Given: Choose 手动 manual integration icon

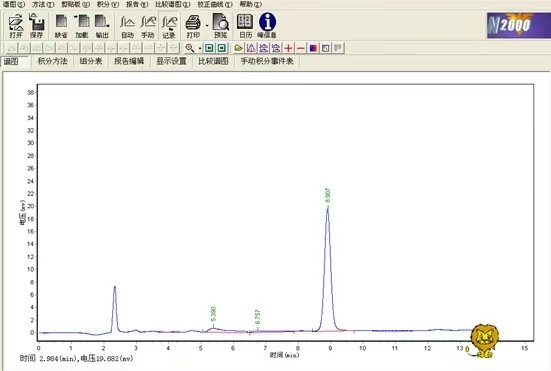Looking at the screenshot, I should pos(148,26).
